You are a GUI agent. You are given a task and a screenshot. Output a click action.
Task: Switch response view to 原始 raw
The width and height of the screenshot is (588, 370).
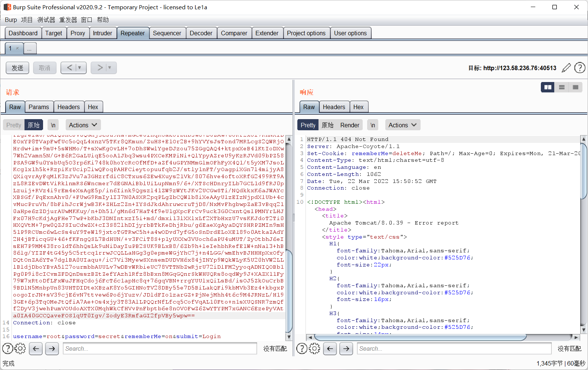(328, 125)
